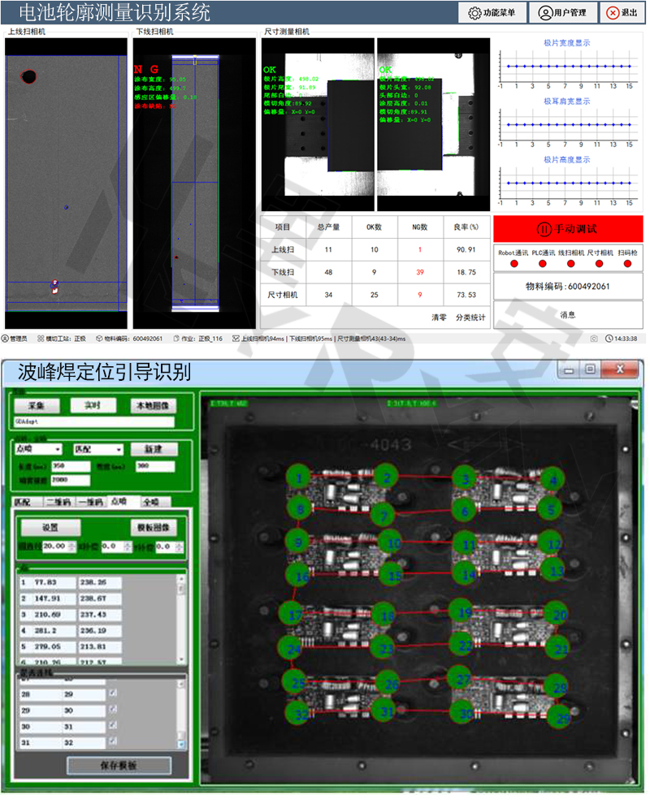Switch to the 全喷 tab
The height and width of the screenshot is (812, 650).
pyautogui.click(x=151, y=502)
